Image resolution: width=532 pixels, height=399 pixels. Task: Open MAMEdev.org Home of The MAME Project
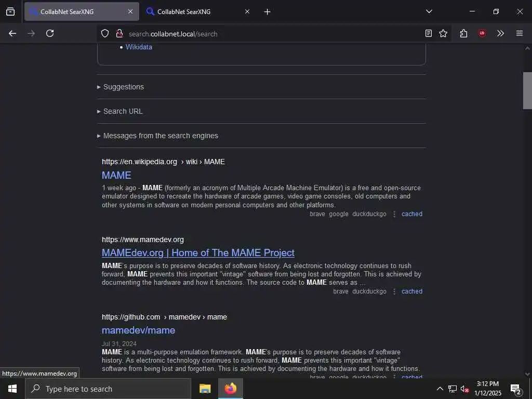[x=198, y=253]
